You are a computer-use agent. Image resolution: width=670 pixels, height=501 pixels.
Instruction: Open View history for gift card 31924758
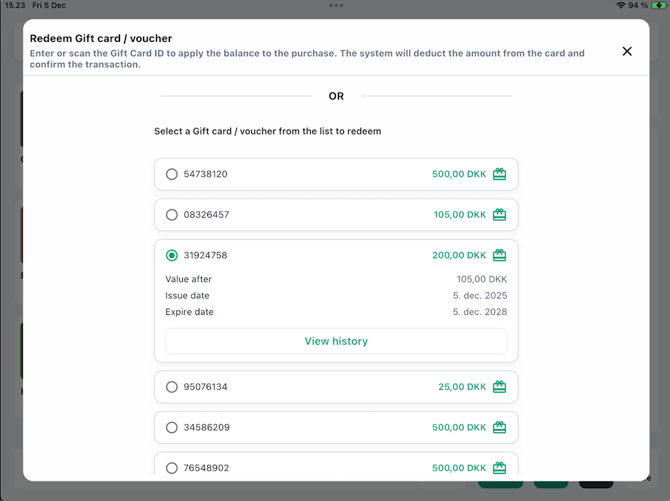[336, 341]
